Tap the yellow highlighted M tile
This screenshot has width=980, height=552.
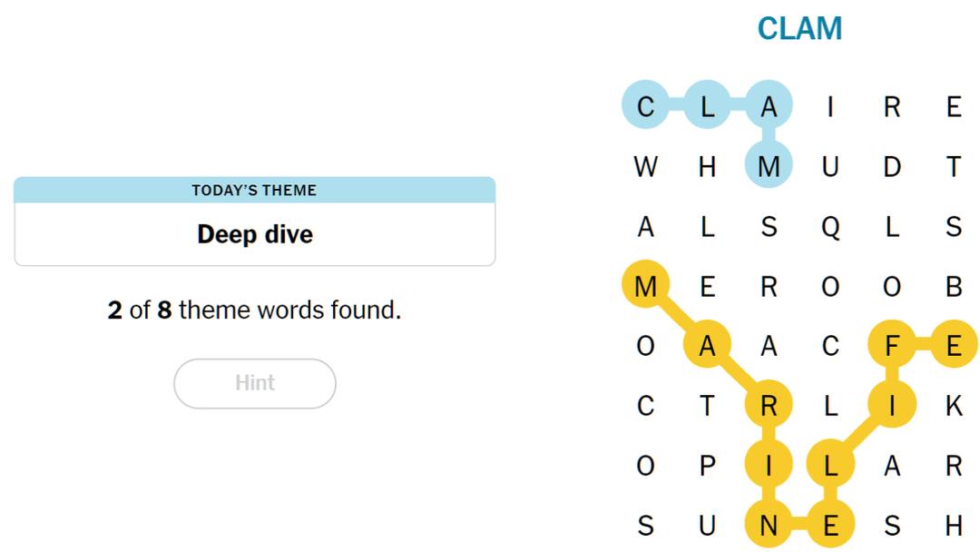645,287
